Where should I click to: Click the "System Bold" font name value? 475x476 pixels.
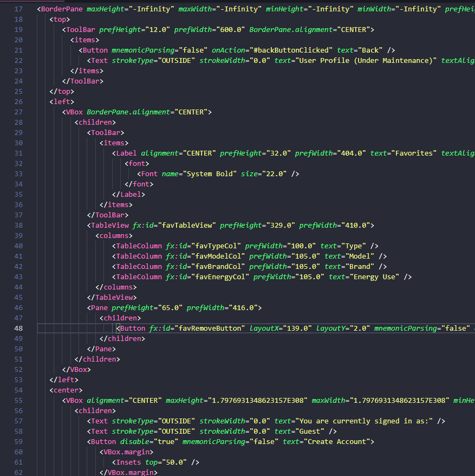[x=210, y=174]
